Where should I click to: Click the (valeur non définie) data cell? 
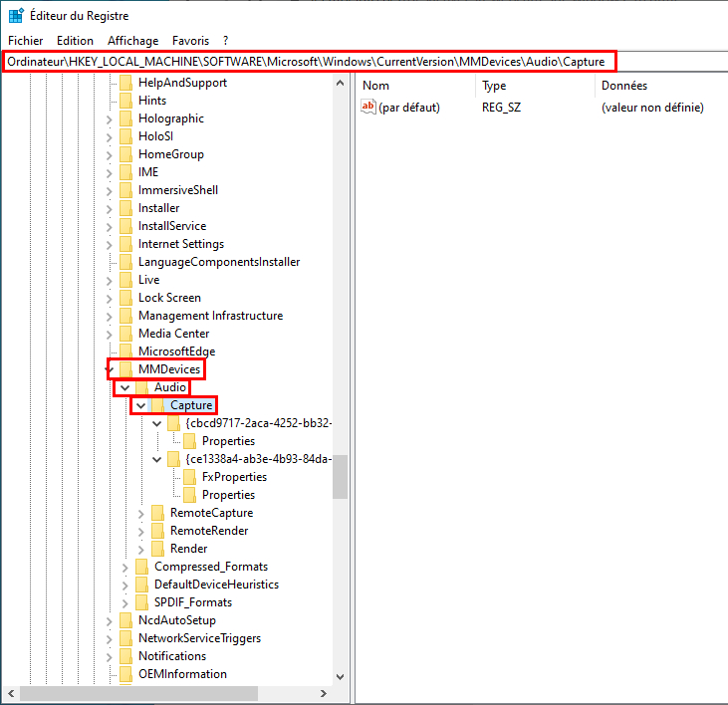pyautogui.click(x=652, y=108)
